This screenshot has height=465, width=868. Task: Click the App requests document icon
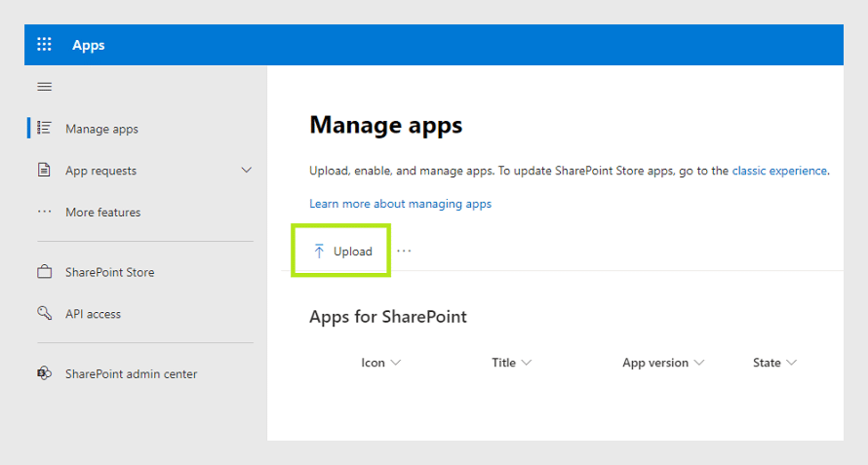coord(44,170)
